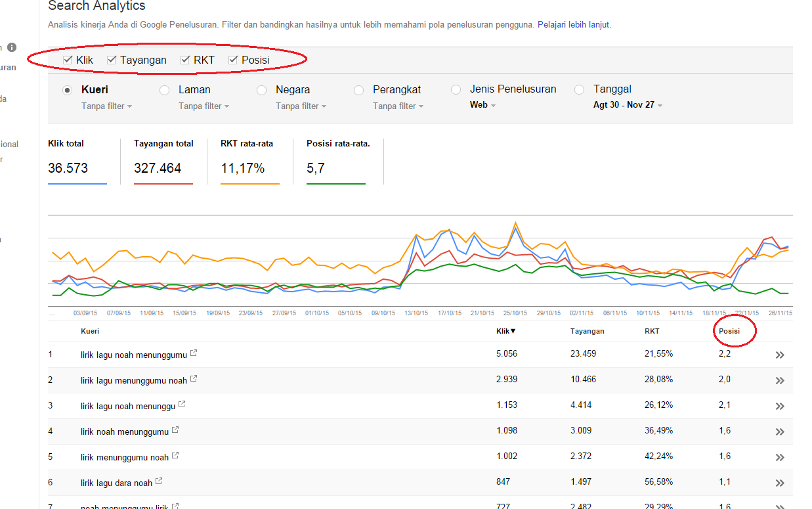Click double-arrow icon in row 1
This screenshot has height=509, width=812.
tap(780, 355)
